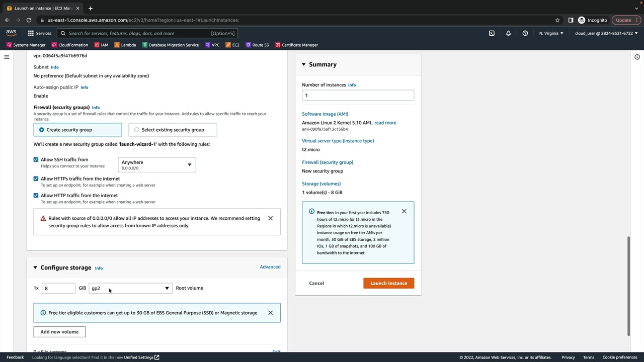The image size is (644, 362).
Task: Dismiss the 0.0.0.0/0 security warning
Action: 270,218
